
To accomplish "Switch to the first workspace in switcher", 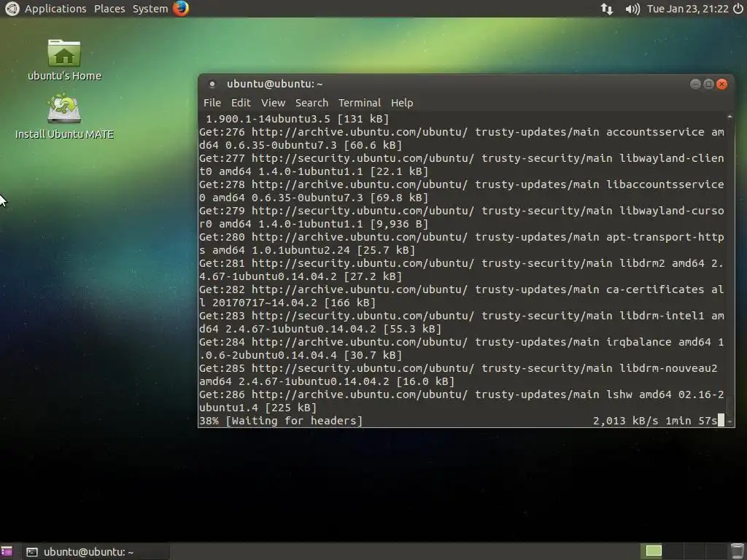I will (x=653, y=551).
